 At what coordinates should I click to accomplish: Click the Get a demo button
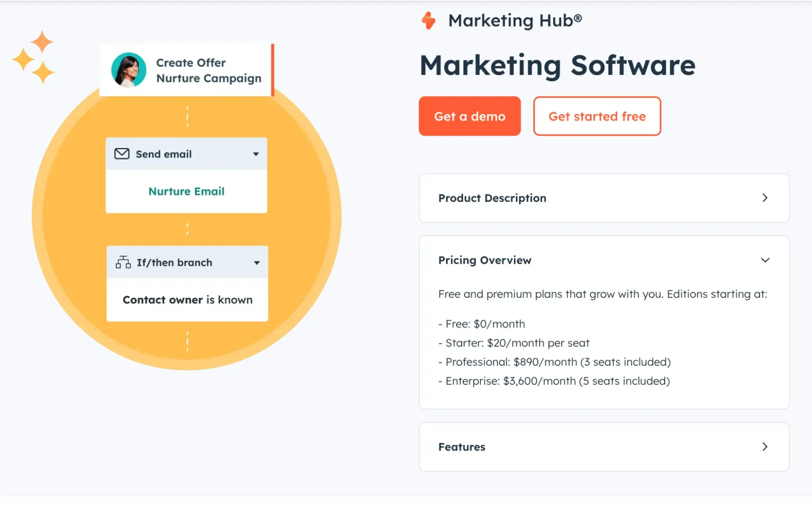[470, 116]
